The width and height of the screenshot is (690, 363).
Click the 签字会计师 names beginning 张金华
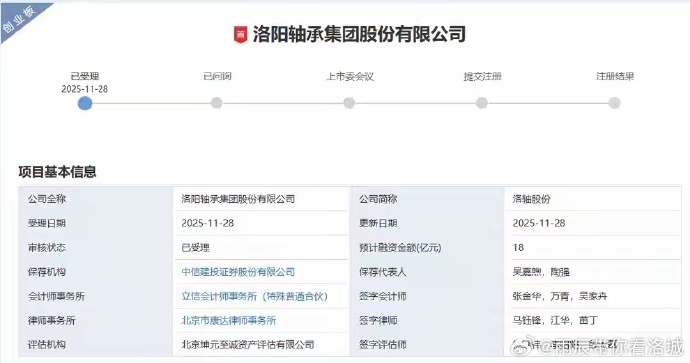560,296
